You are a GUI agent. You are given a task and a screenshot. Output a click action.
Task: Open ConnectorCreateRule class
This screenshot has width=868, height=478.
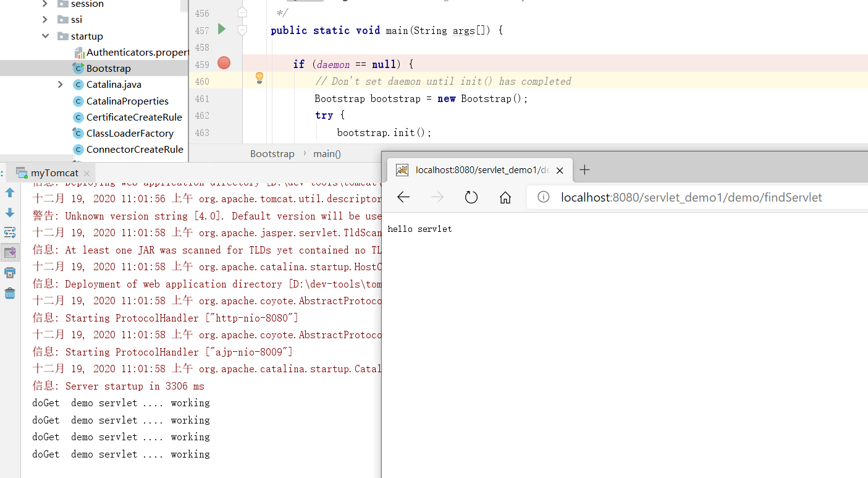135,149
